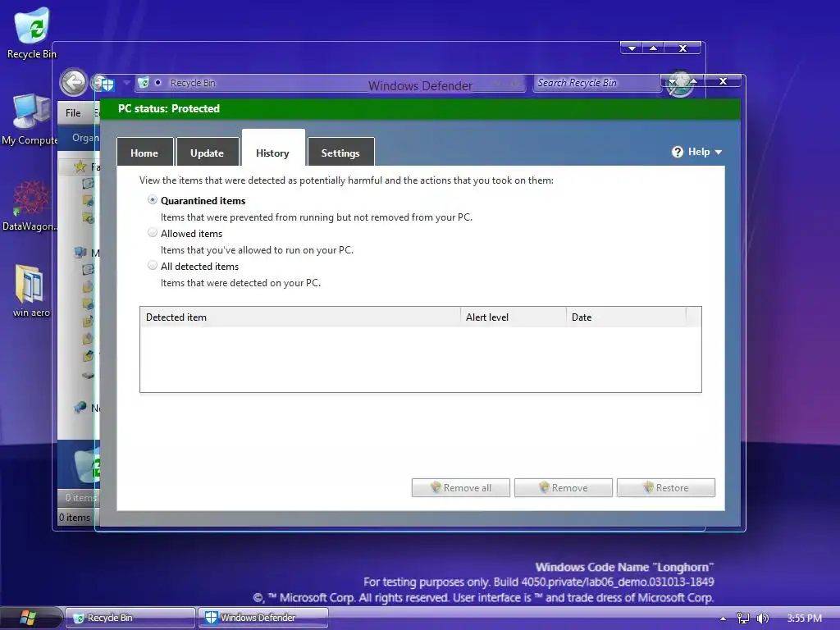Sort by Date column header

click(x=626, y=317)
